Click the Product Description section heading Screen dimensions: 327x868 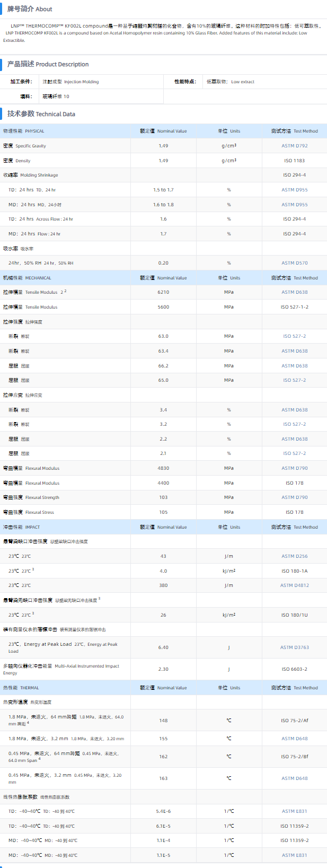click(x=48, y=64)
